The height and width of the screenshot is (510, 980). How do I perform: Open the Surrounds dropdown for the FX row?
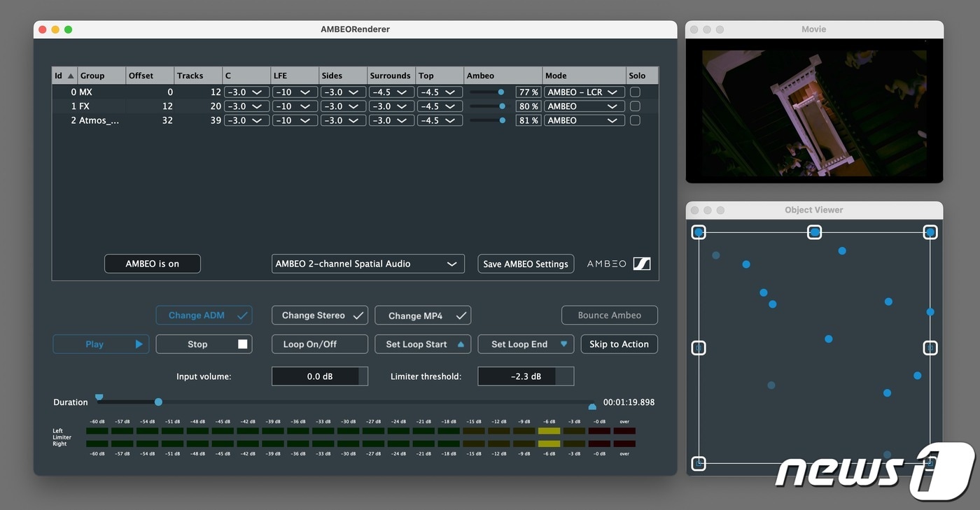pyautogui.click(x=391, y=106)
